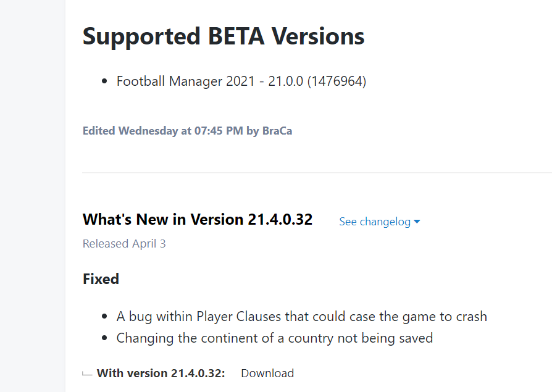Image resolution: width=552 pixels, height=392 pixels.
Task: Click the Fixed section heading
Action: (101, 279)
